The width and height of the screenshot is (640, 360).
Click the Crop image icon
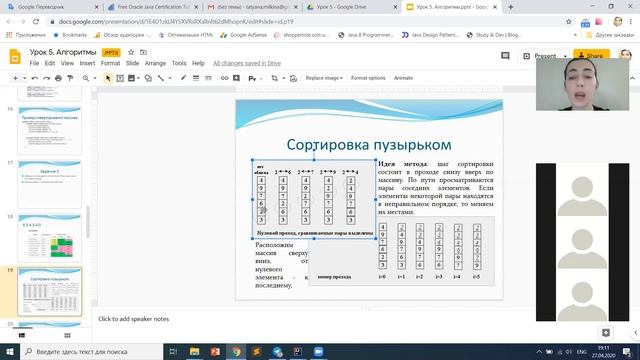274,78
